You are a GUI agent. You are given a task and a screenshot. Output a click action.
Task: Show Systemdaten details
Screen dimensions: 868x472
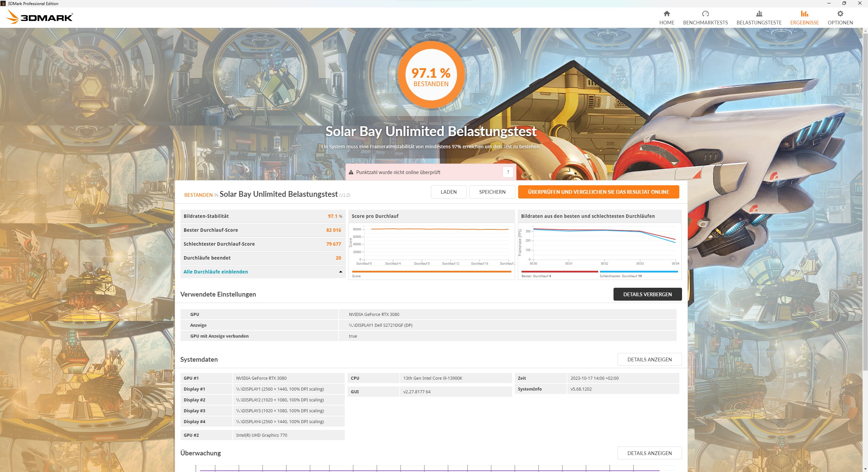[649, 359]
